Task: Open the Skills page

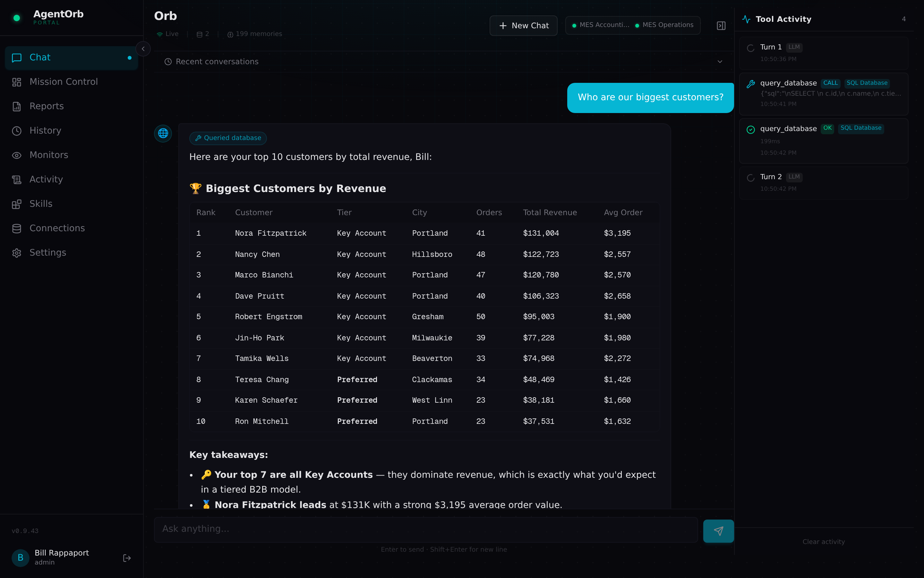Action: (72, 204)
